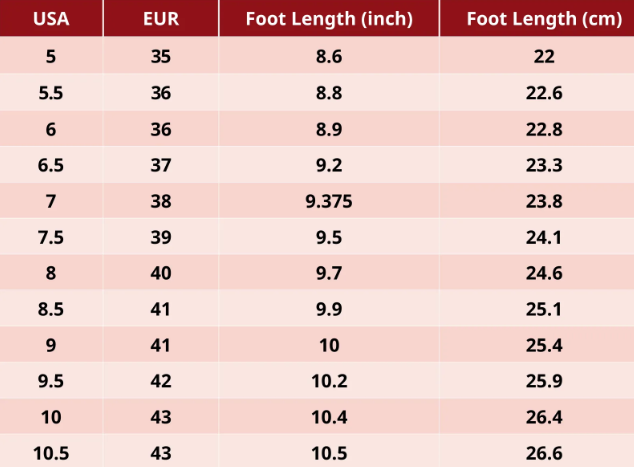Viewport: 634px width, 467px height.
Task: Click USA size 8 cell
Action: tap(51, 273)
